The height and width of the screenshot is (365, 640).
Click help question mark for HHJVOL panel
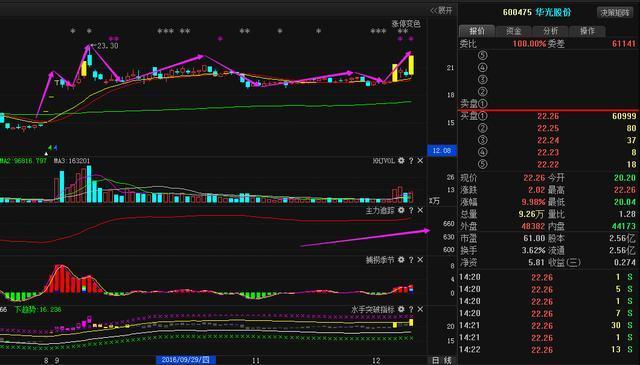[411, 161]
